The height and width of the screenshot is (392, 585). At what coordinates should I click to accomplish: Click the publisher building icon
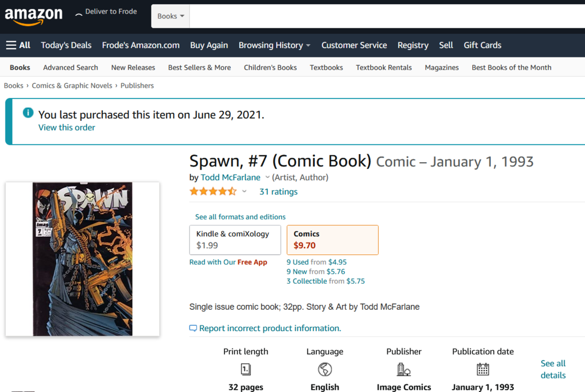tap(404, 369)
